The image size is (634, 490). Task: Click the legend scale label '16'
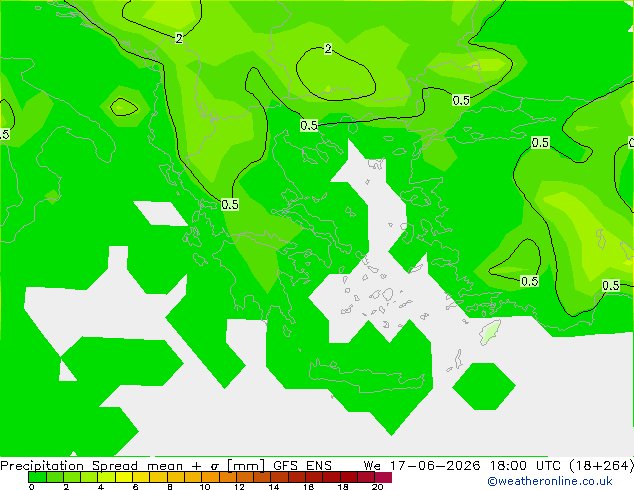(x=309, y=487)
